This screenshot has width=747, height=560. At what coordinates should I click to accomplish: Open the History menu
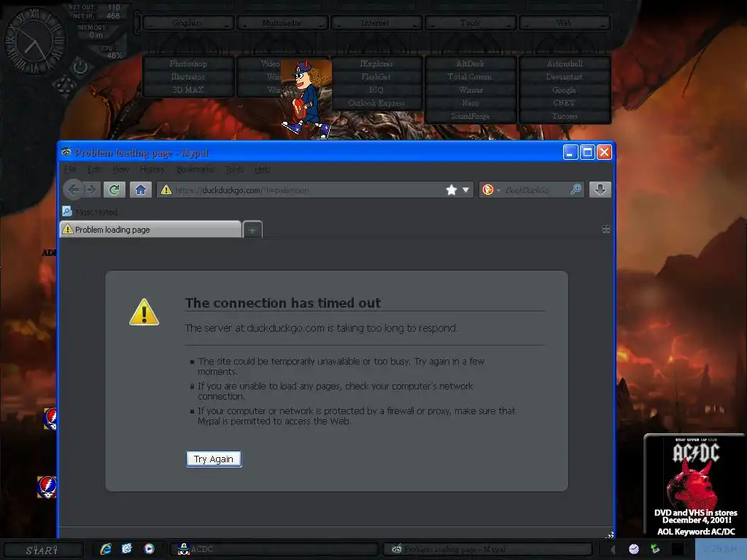click(x=152, y=169)
